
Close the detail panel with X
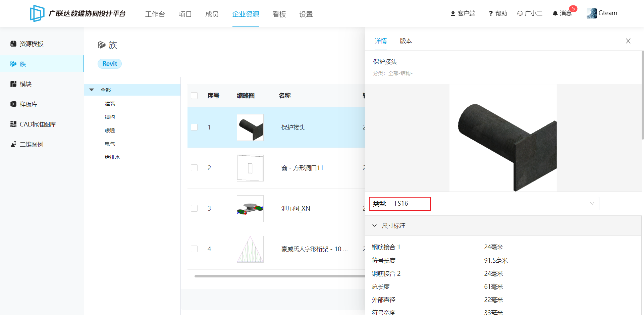point(628,41)
